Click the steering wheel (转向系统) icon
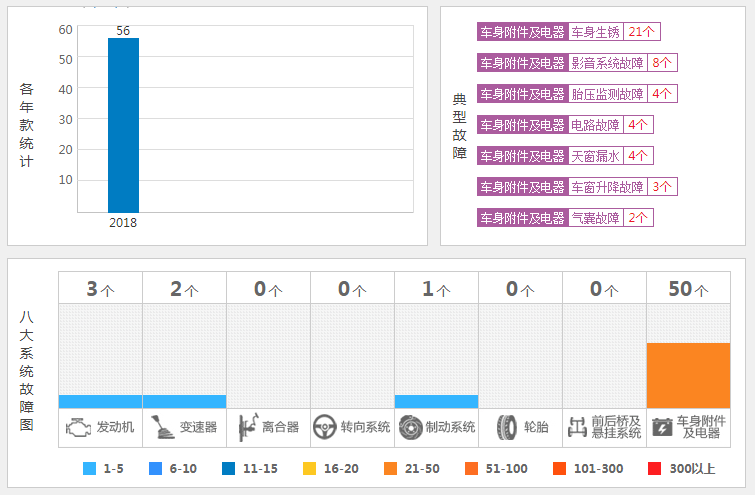 coord(324,428)
